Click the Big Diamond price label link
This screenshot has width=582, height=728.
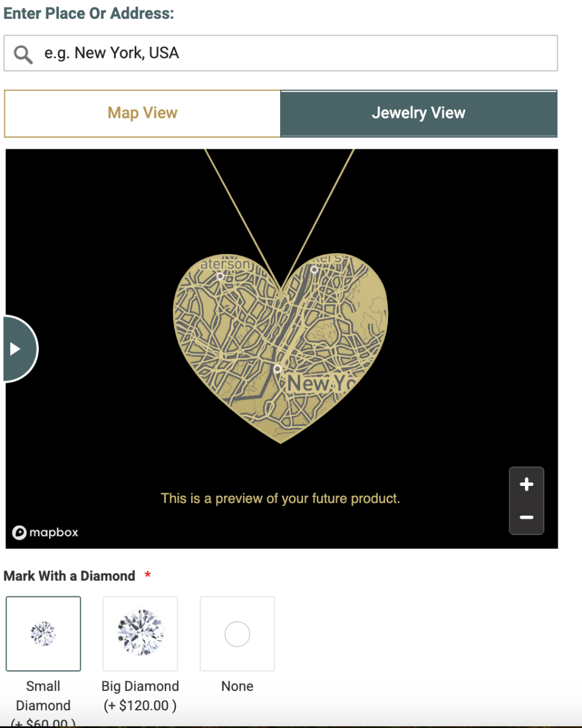140,706
